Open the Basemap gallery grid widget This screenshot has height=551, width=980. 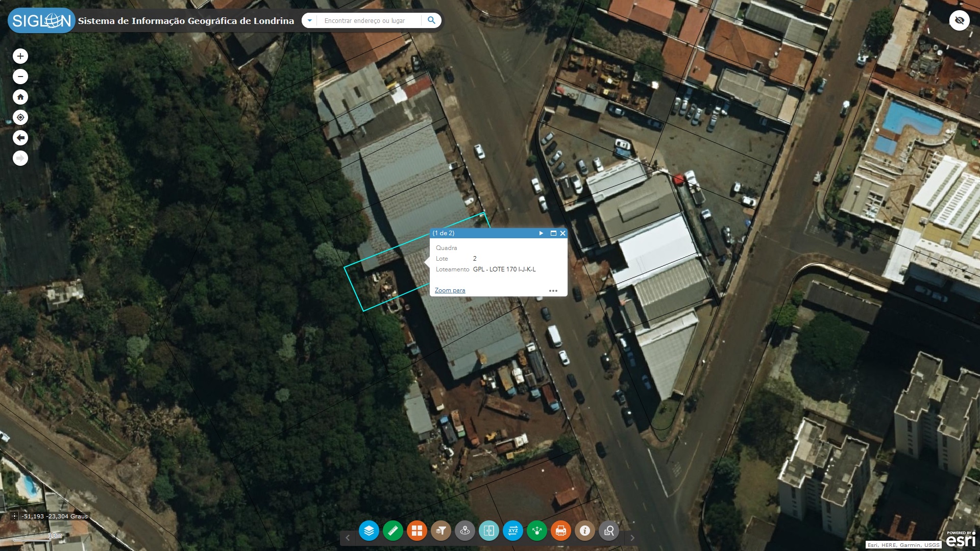[417, 531]
